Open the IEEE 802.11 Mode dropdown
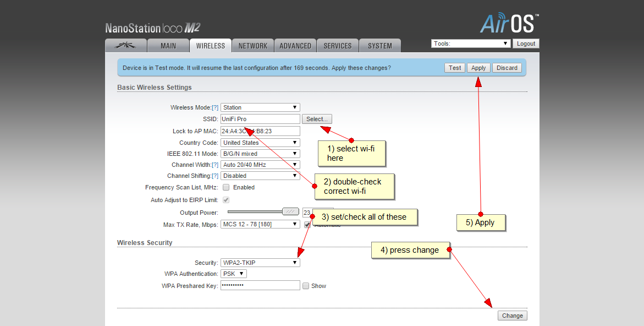644x326 pixels. tap(260, 154)
